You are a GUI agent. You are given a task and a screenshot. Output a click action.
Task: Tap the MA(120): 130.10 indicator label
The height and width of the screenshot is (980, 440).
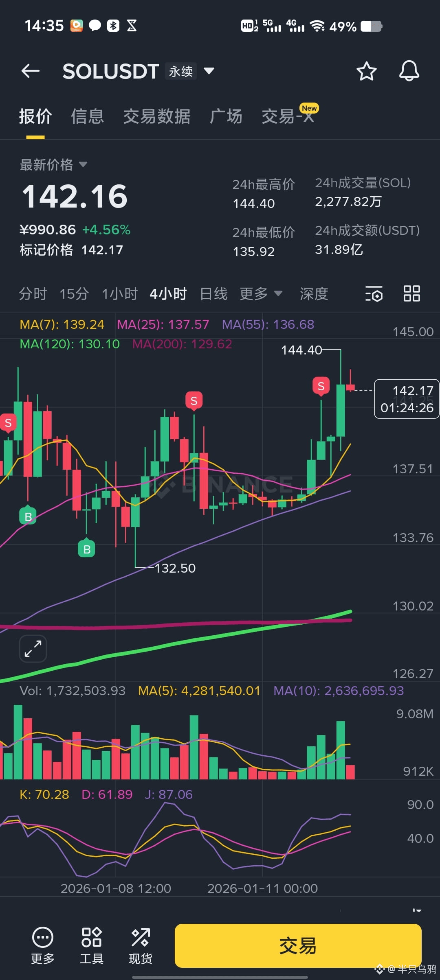click(x=70, y=344)
